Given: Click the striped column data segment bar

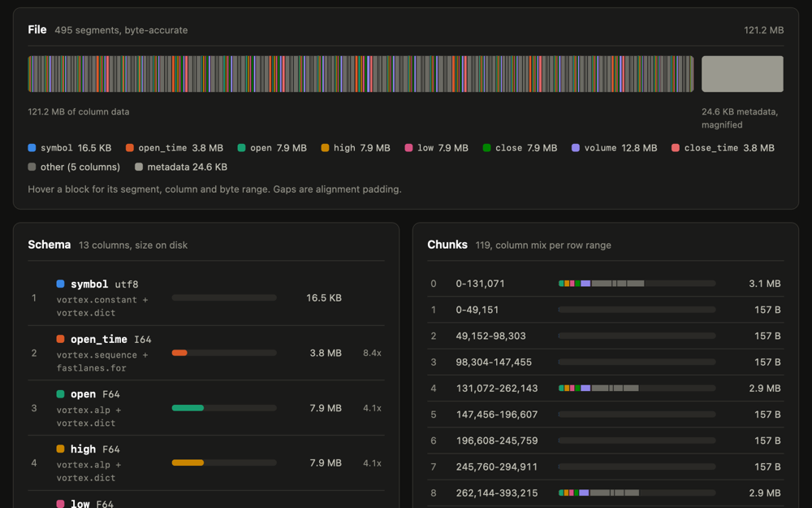Looking at the screenshot, I should point(361,74).
